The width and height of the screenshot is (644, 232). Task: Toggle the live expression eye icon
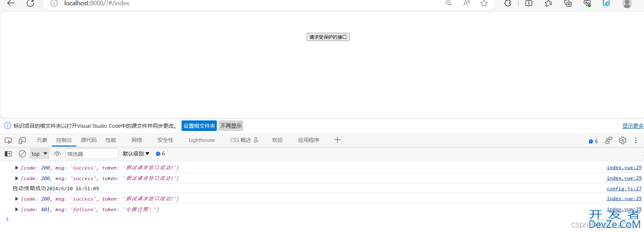coord(57,154)
